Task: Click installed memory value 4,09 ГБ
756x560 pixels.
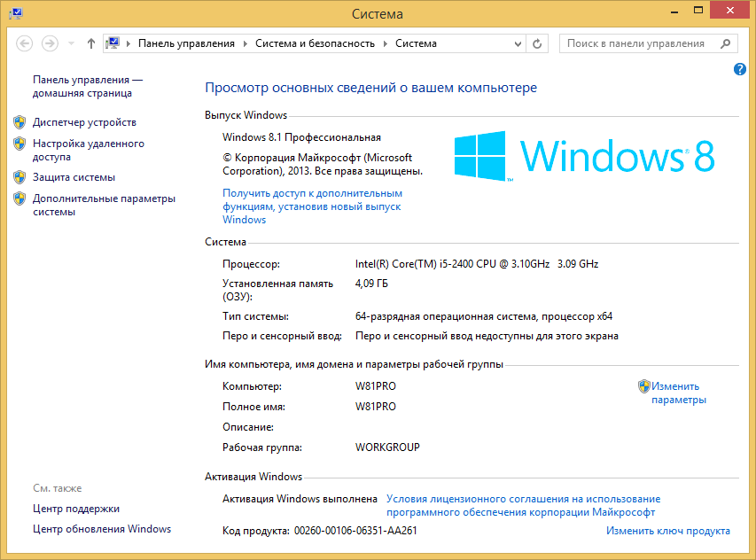Action: [x=371, y=284]
